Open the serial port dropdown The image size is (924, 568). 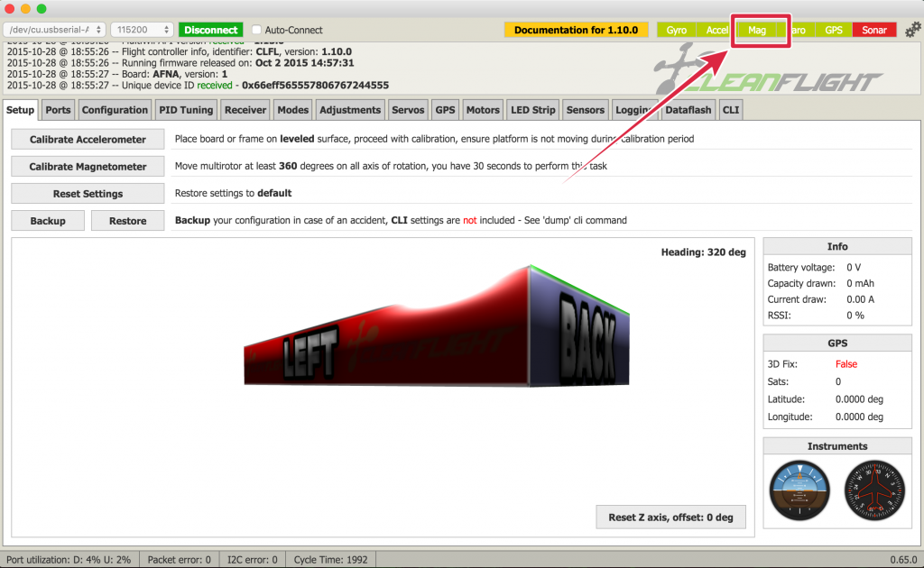tap(56, 30)
